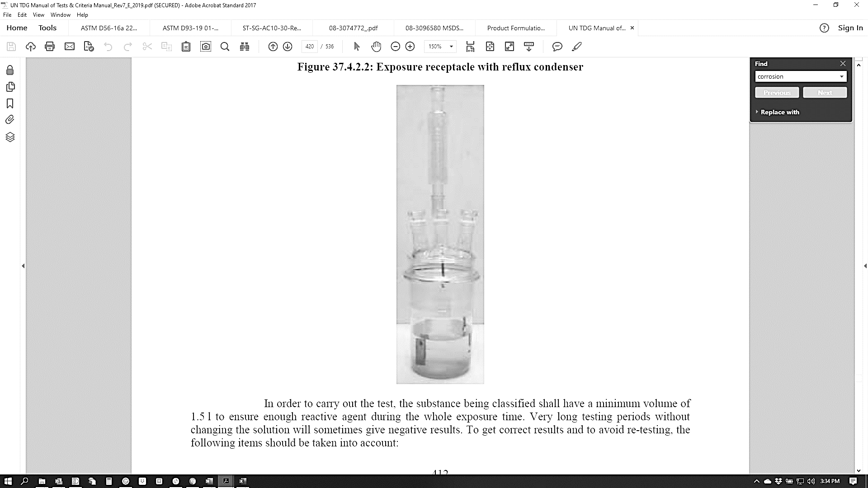The image size is (868, 488).
Task: Open the Bookmarks side panel
Action: point(10,103)
